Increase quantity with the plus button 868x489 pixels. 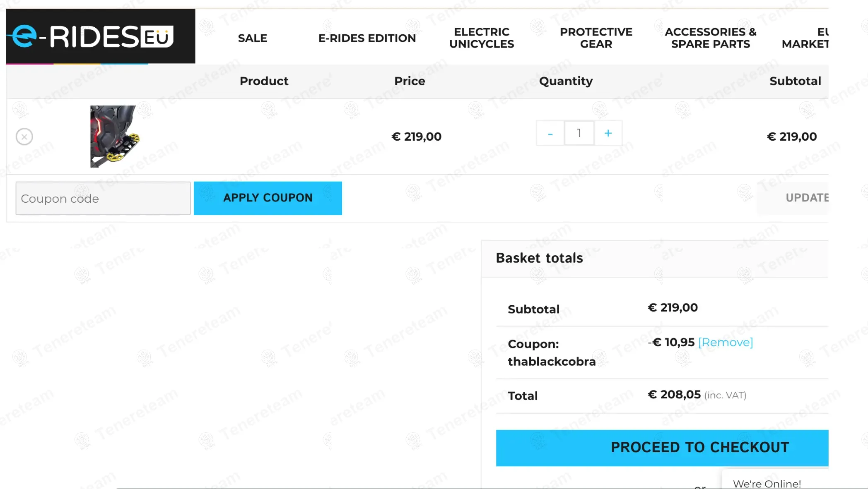click(x=608, y=133)
